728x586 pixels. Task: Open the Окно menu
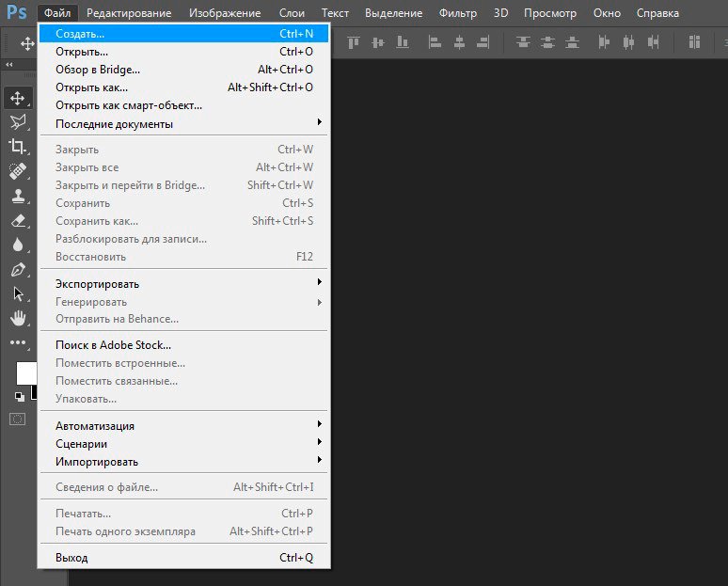click(607, 13)
